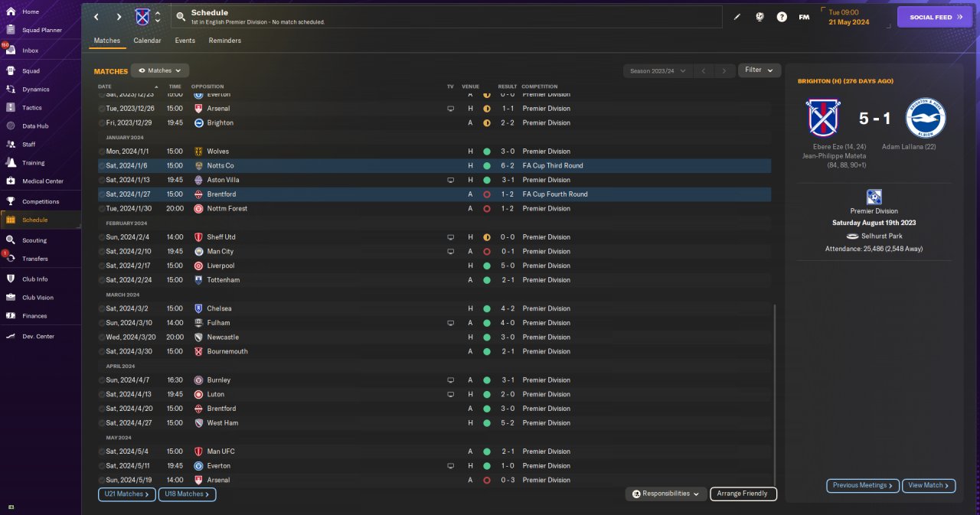The height and width of the screenshot is (515, 980).
Task: Click the Brighton crest in match panel
Action: [925, 119]
